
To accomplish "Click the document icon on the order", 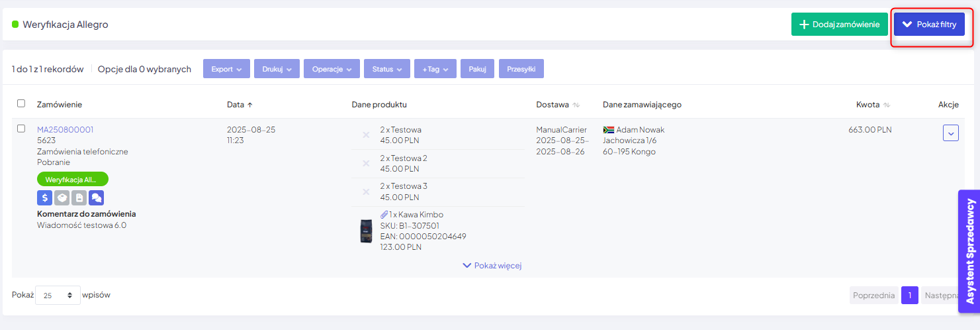I will pyautogui.click(x=79, y=197).
